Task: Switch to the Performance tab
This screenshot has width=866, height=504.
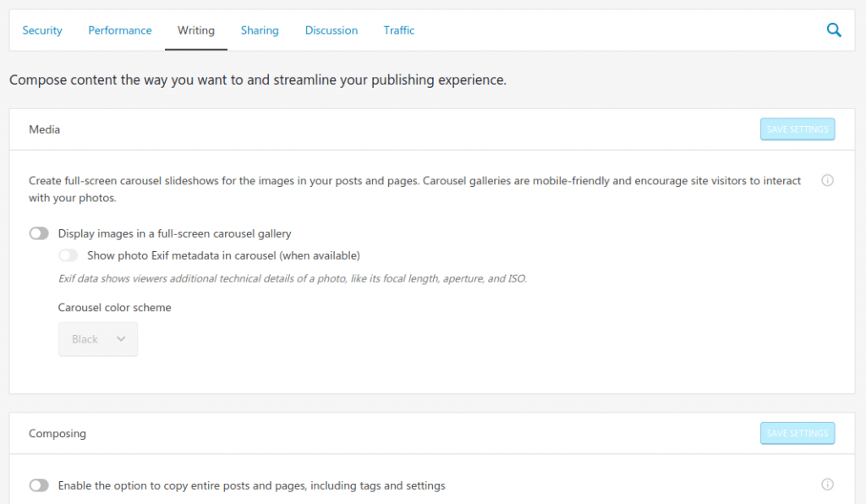Action: tap(120, 30)
